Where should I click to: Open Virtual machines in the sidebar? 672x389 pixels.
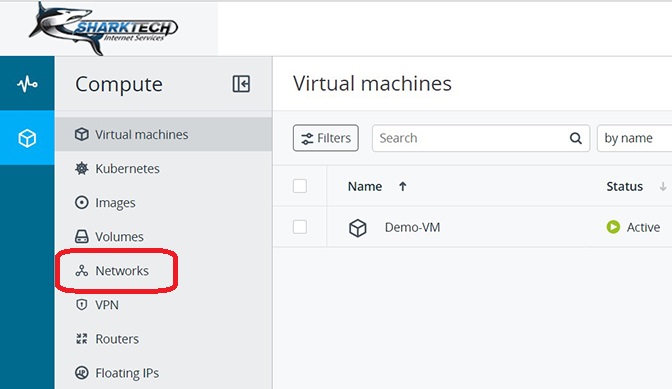coord(163,135)
